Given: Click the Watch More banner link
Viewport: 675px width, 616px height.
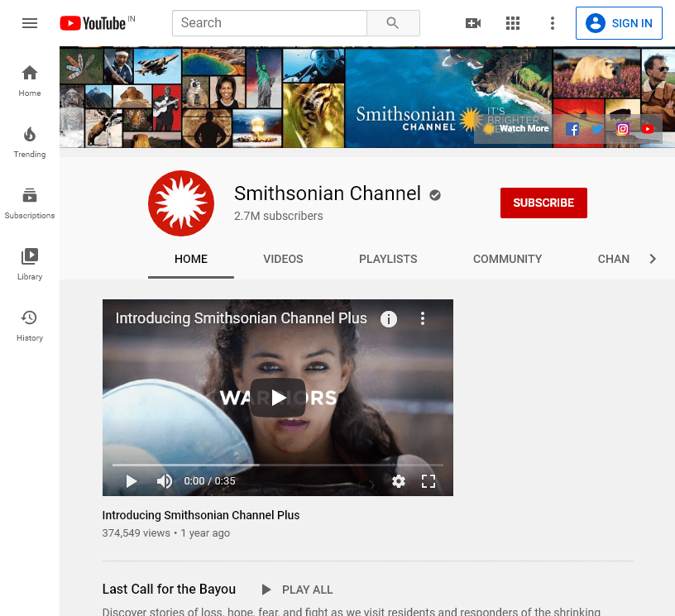Looking at the screenshot, I should click(516, 129).
